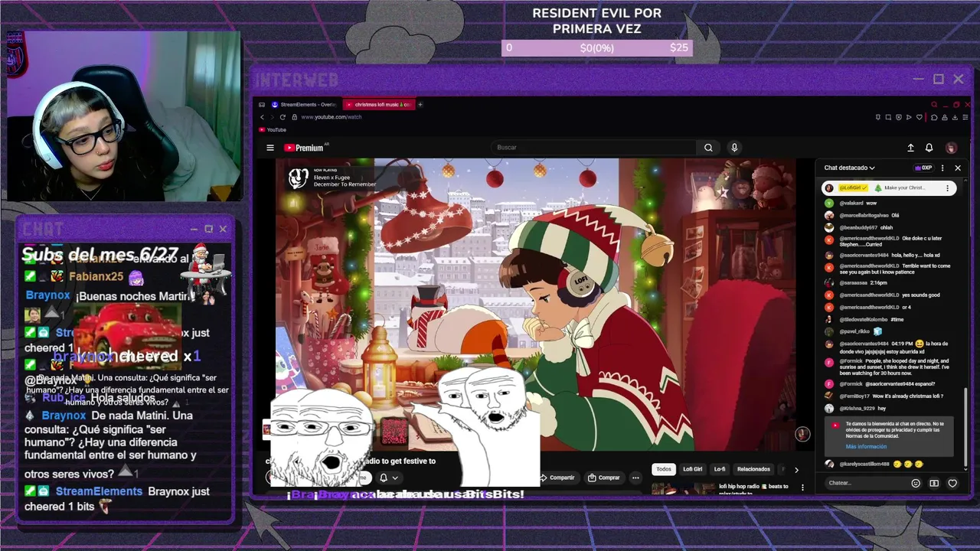Click the site padlock icon in address bar

coord(294,117)
